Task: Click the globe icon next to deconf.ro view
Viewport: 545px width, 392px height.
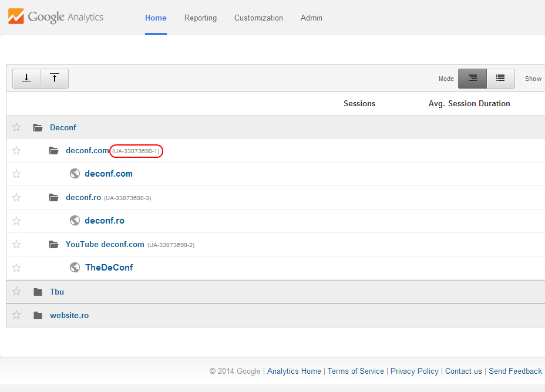Action: [x=75, y=220]
